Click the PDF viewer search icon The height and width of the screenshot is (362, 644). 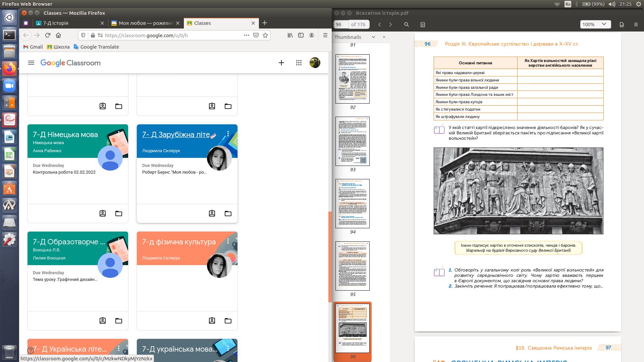click(x=406, y=24)
